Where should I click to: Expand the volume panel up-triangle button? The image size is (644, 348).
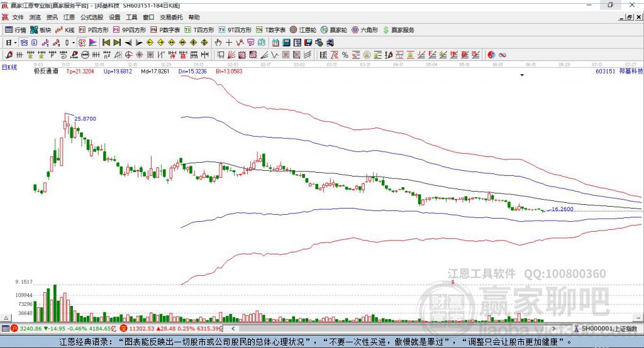click(x=6, y=318)
